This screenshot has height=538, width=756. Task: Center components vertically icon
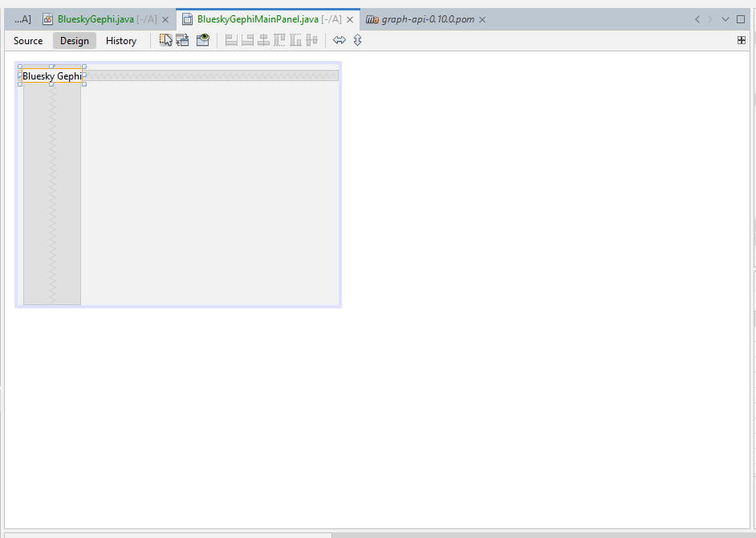click(312, 40)
